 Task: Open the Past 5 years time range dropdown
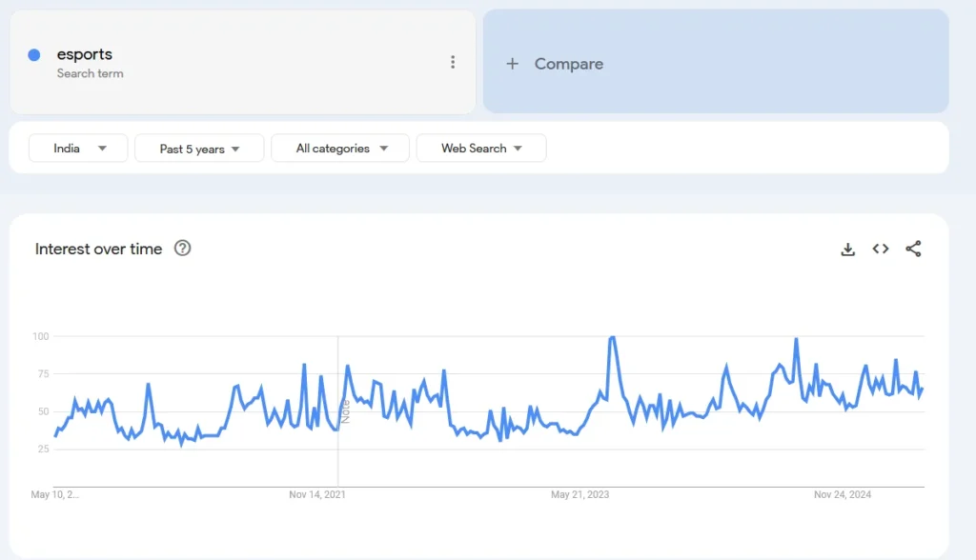199,149
